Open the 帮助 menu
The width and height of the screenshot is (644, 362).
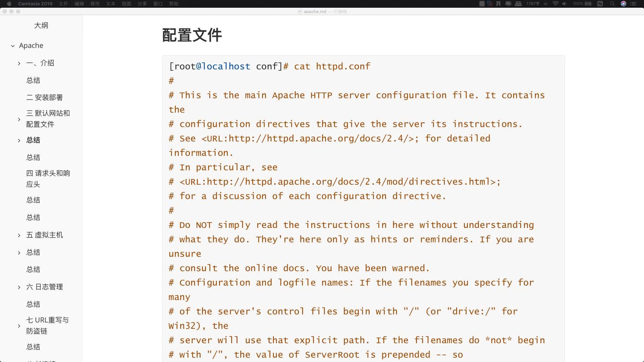[x=174, y=4]
